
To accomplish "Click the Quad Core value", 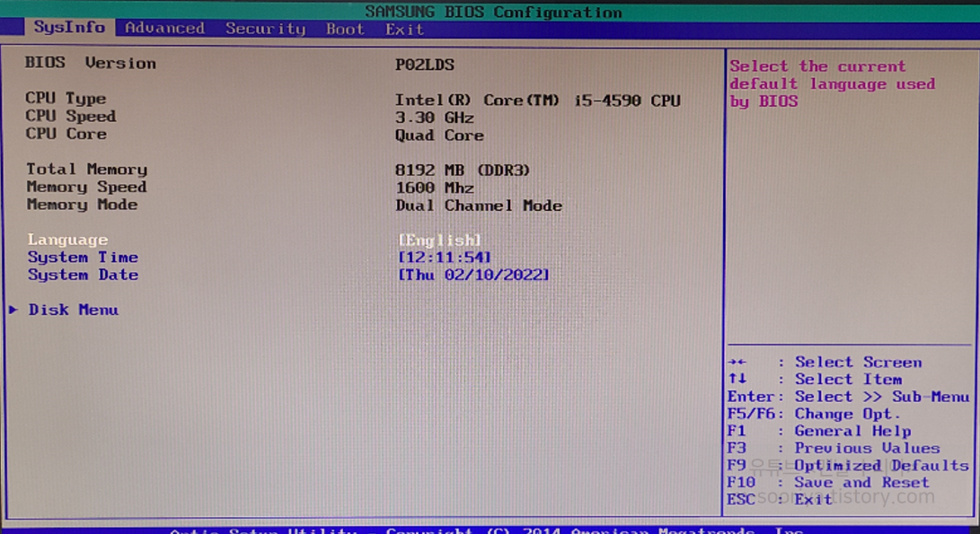I will coord(439,136).
